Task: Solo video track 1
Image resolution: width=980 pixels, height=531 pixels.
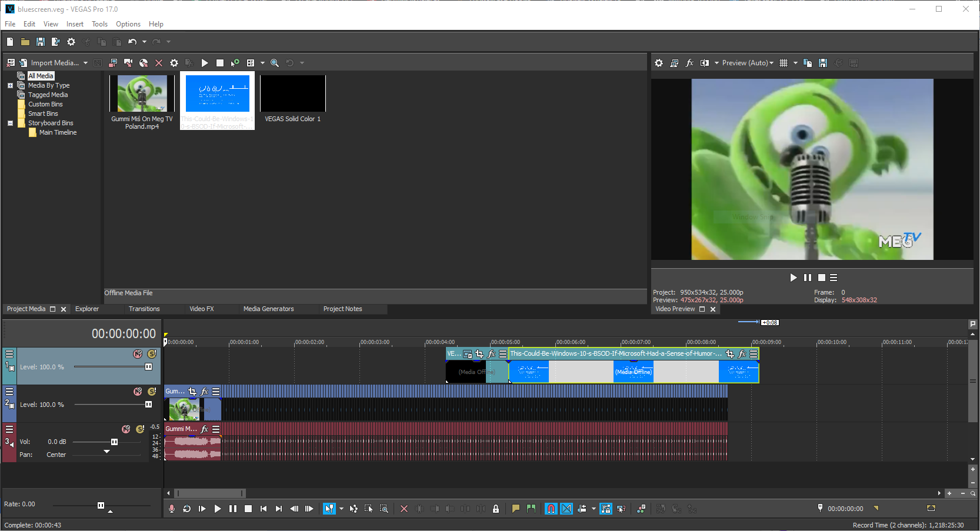Action: [x=152, y=354]
